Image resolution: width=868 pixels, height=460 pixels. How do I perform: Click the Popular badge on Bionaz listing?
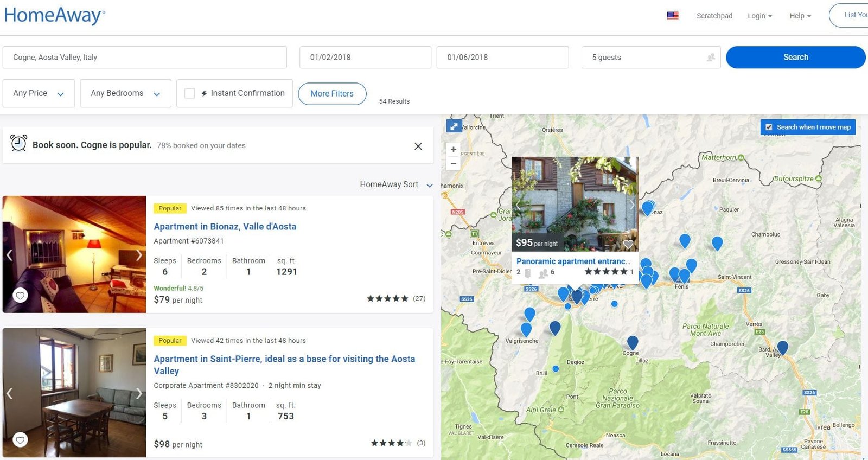coord(170,208)
